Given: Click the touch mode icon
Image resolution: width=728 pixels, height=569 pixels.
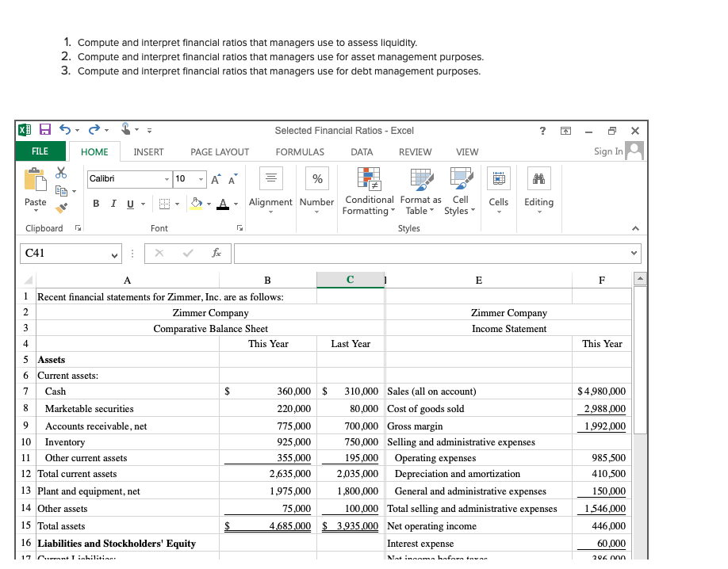Looking at the screenshot, I should (x=125, y=128).
